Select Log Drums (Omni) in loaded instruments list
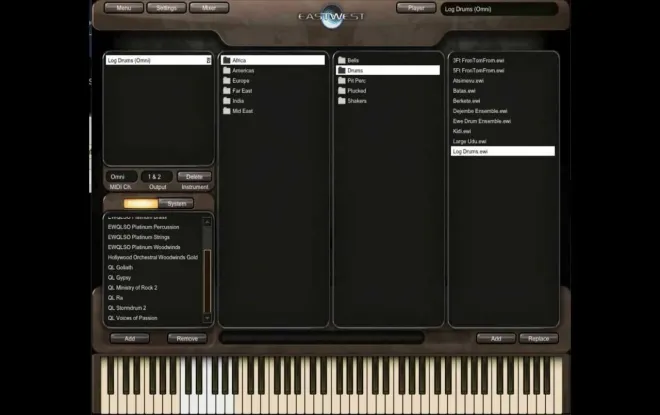Screen dimensions: 660x415 [x=158, y=60]
